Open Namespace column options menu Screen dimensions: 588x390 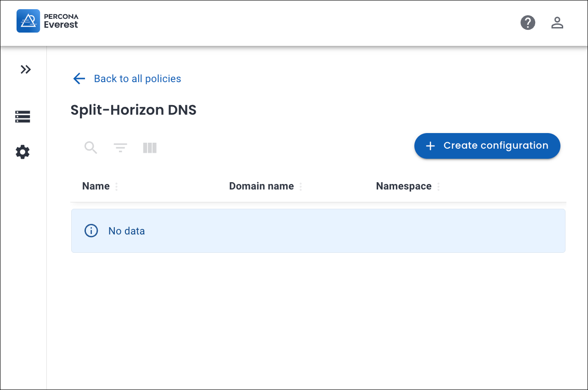(x=438, y=187)
